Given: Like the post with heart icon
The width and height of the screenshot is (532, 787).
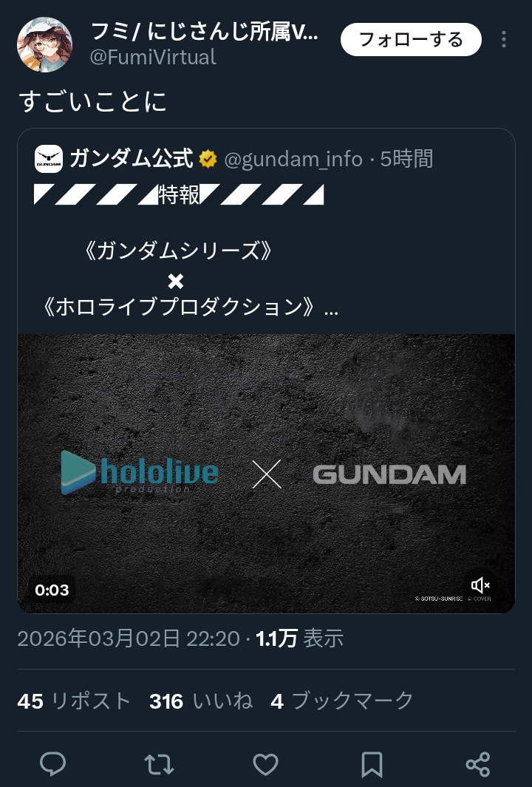Looking at the screenshot, I should [265, 764].
